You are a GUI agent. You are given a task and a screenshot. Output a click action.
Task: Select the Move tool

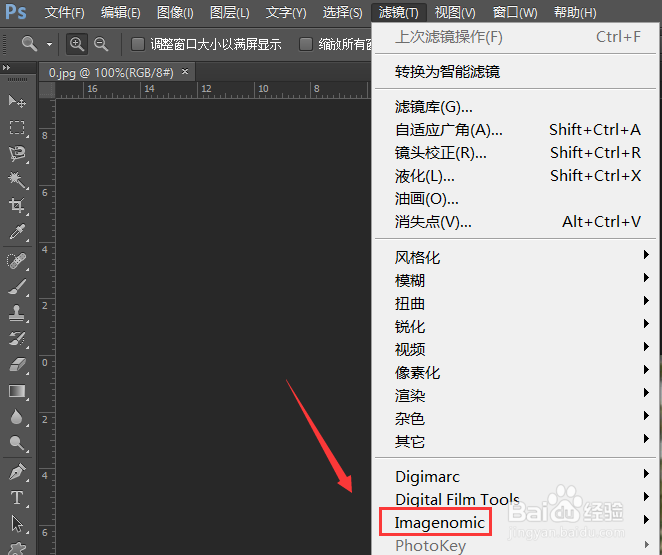point(17,101)
